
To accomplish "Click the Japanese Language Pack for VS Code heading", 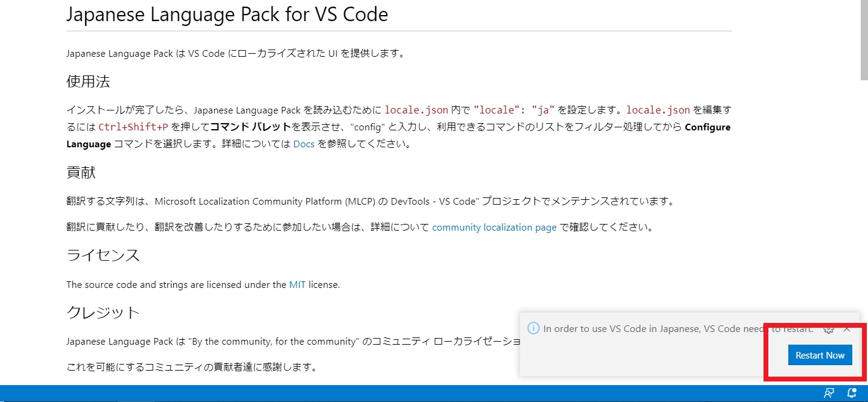I will (227, 14).
